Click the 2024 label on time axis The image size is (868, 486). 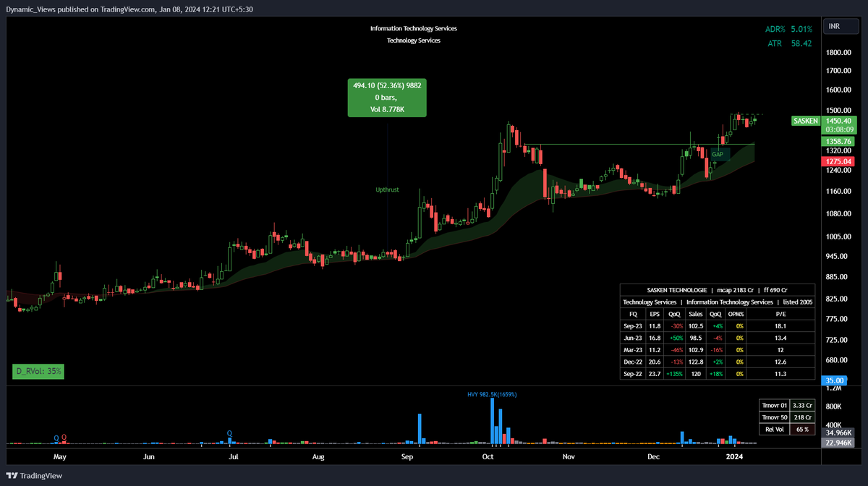[735, 457]
